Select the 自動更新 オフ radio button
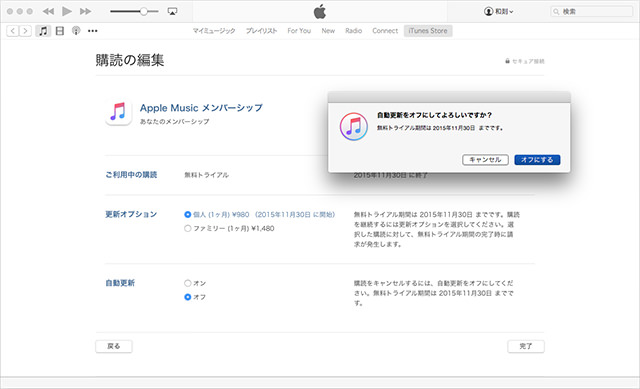The height and width of the screenshot is (389, 640). tap(188, 297)
